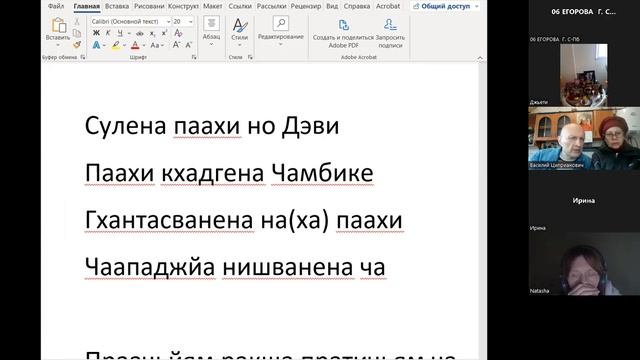This screenshot has width=640, height=360.
Task: Open the Styles pane dialog launcher
Action: point(250,57)
